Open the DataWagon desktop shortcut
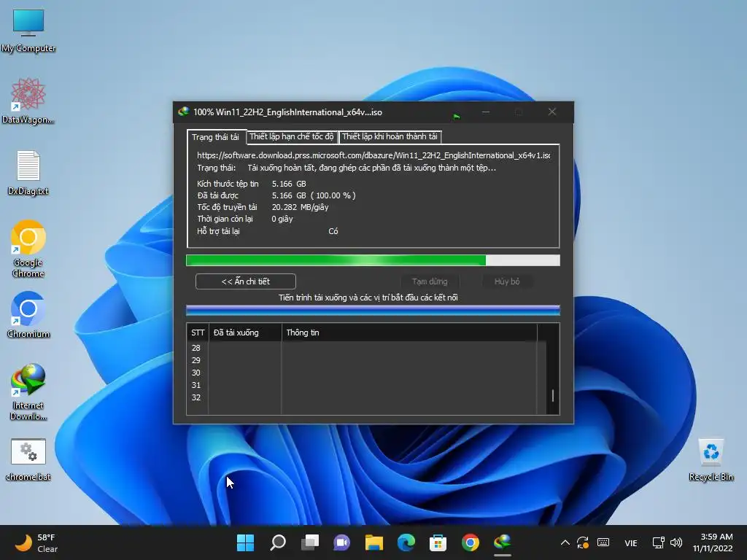This screenshot has height=560, width=747. (28, 101)
